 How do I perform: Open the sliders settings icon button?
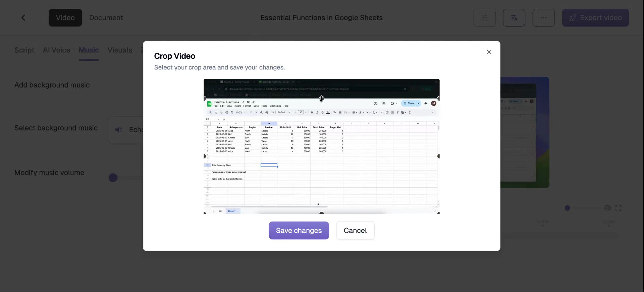pos(484,18)
